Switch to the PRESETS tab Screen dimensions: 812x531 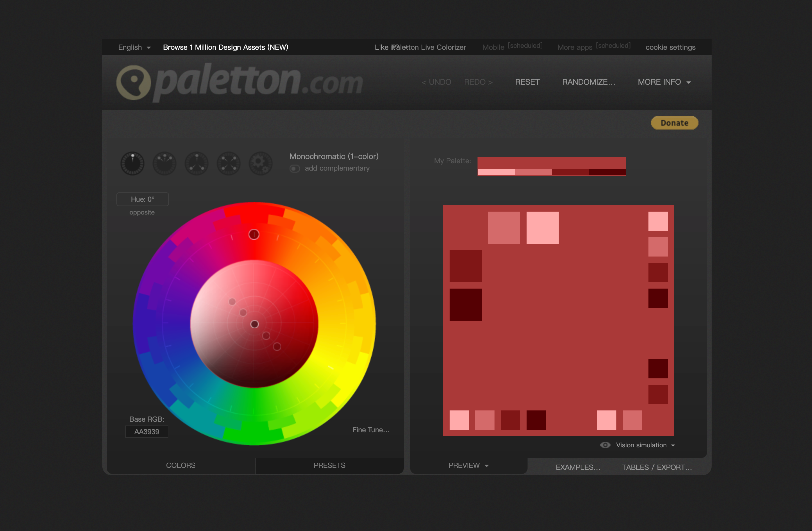coord(329,466)
